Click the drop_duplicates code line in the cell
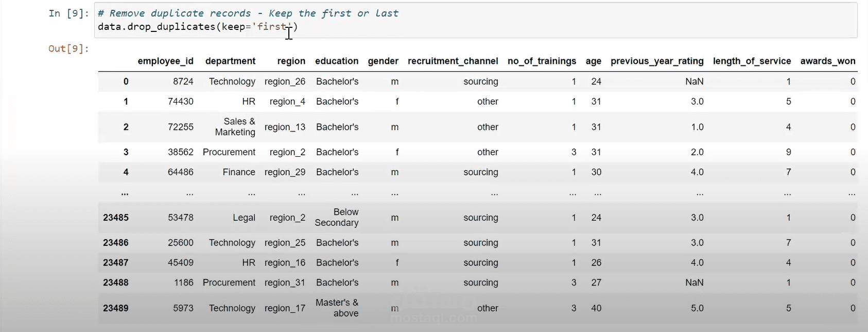Screen dimensions: 868x332 (x=197, y=26)
